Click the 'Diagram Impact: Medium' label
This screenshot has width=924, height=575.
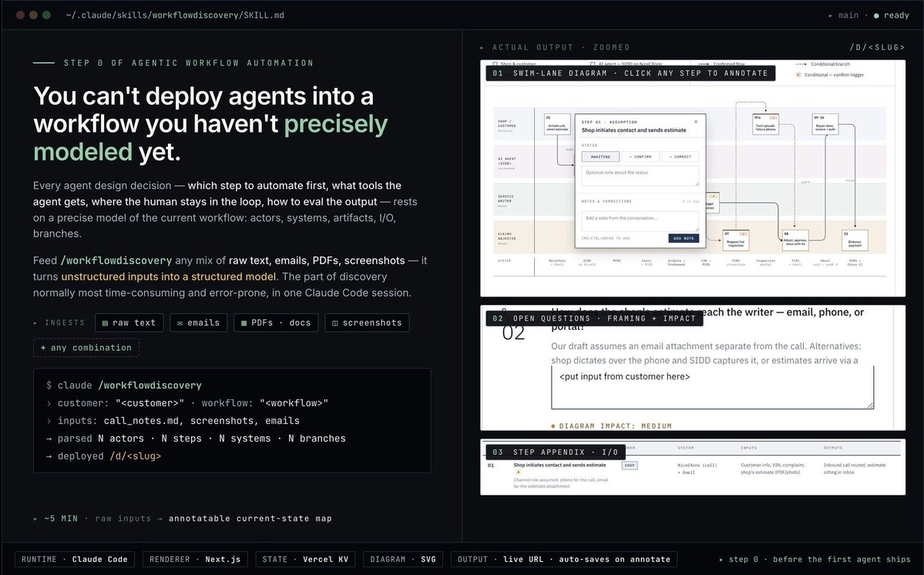tap(611, 426)
